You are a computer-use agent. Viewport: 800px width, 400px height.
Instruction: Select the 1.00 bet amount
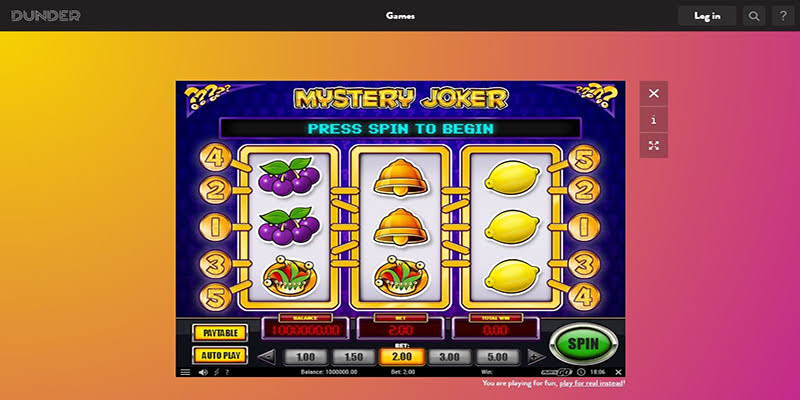pyautogui.click(x=306, y=357)
